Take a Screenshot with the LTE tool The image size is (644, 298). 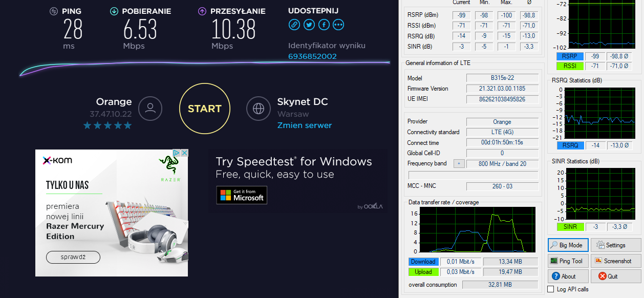[x=616, y=261]
